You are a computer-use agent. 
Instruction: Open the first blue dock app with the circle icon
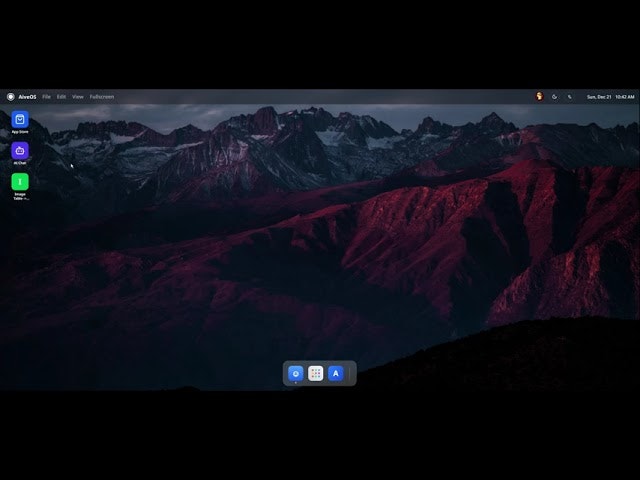(x=296, y=373)
